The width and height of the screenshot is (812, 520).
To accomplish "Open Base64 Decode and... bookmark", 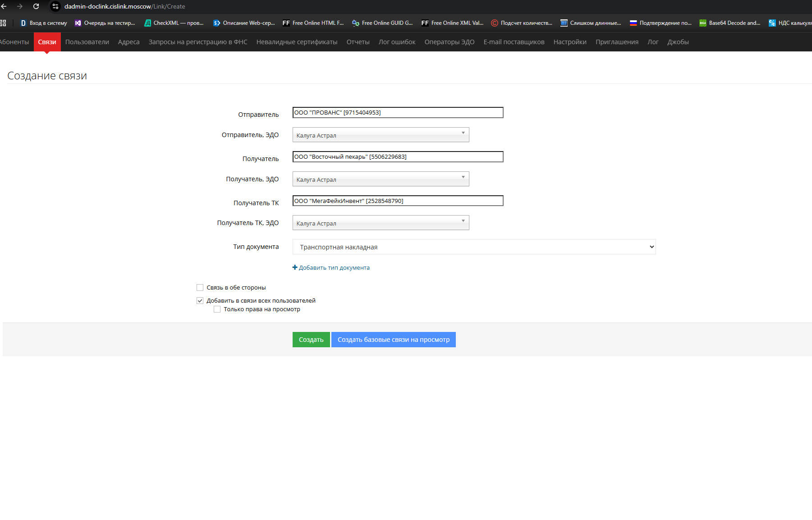I will click(730, 23).
